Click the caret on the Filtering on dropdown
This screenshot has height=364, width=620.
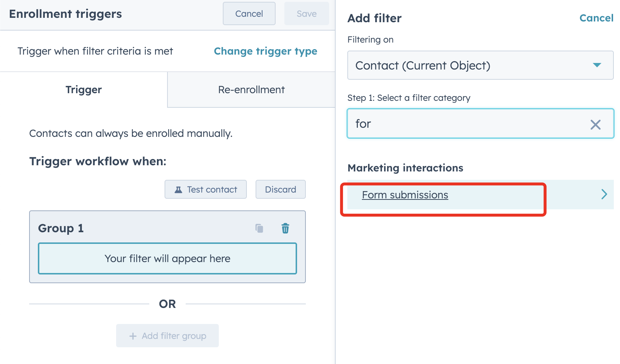click(597, 66)
